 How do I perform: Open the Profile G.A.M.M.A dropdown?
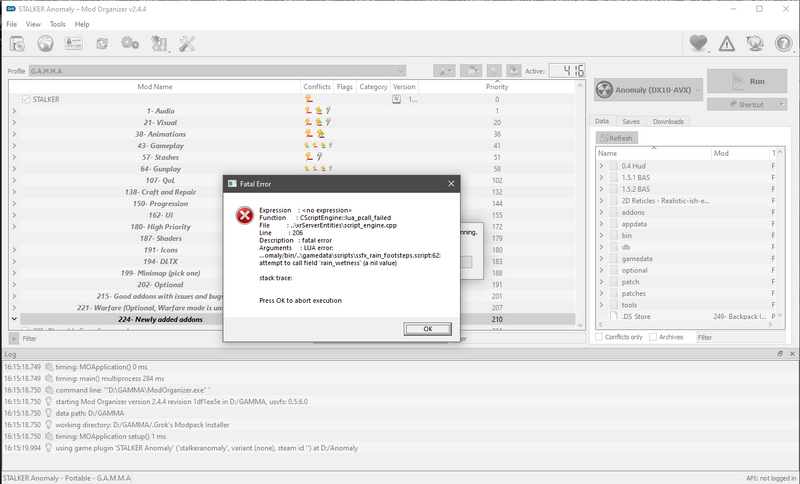coord(217,71)
